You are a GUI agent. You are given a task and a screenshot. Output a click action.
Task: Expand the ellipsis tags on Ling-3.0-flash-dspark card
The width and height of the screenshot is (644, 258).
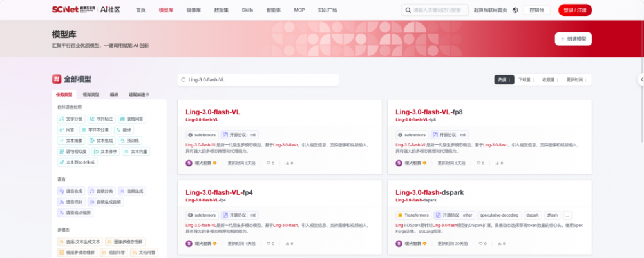[x=567, y=215]
